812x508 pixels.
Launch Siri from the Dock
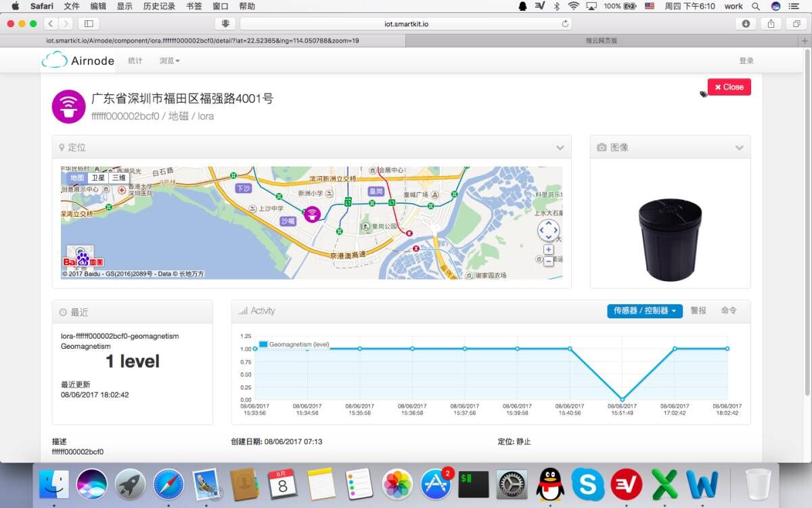click(91, 484)
